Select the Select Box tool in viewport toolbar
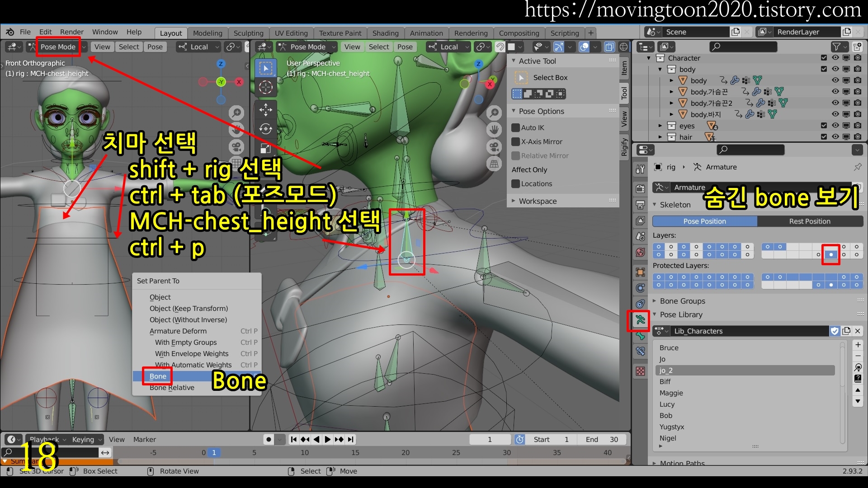 [266, 68]
